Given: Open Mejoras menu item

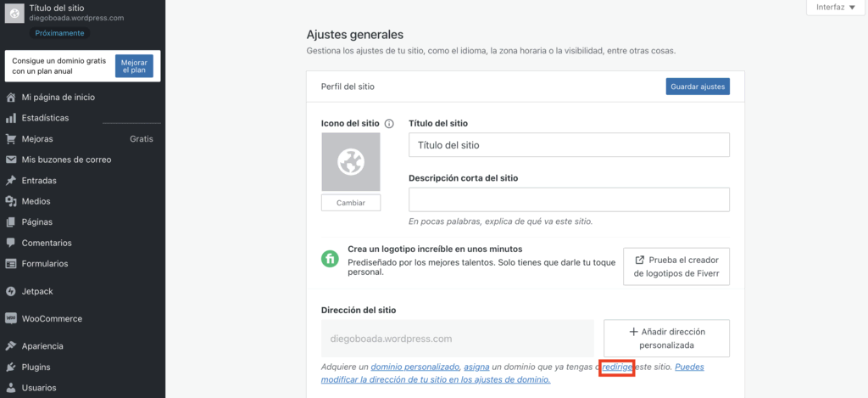Looking at the screenshot, I should pyautogui.click(x=37, y=139).
